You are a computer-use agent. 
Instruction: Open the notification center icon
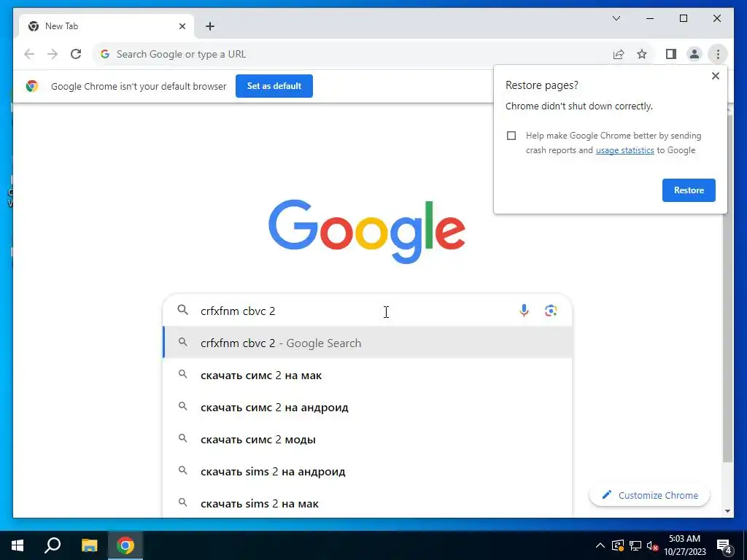pos(724,546)
